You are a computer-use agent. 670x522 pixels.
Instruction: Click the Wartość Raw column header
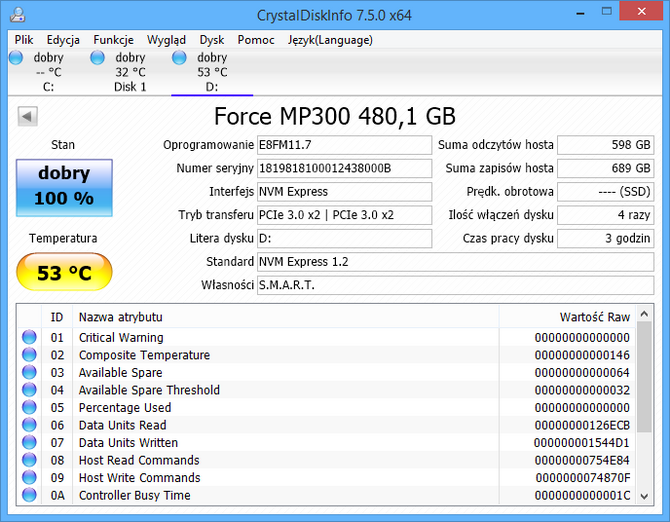coord(567,317)
